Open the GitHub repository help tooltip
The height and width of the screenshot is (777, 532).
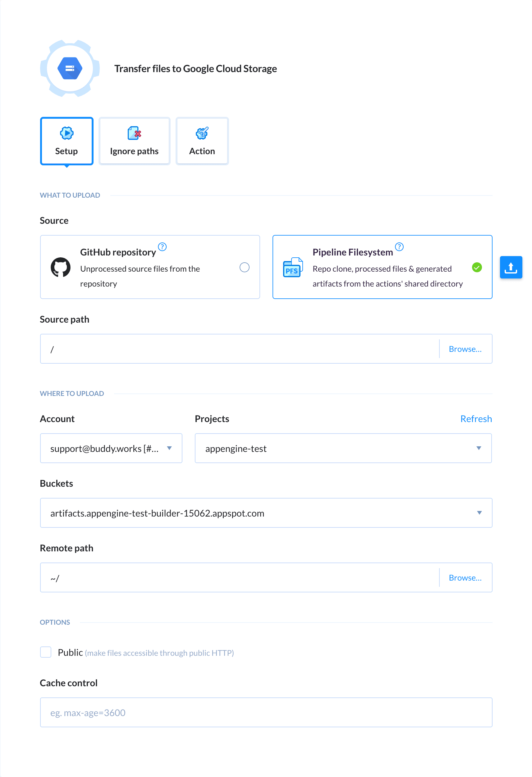[162, 247]
